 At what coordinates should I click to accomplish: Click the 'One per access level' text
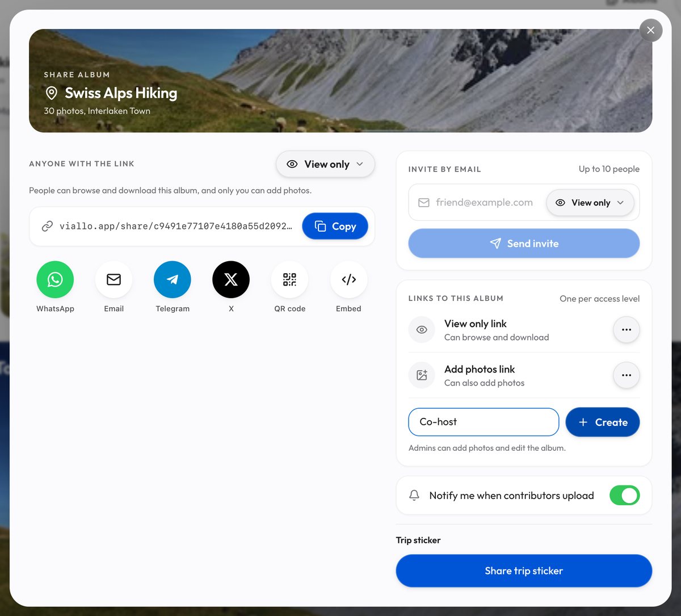click(x=599, y=299)
